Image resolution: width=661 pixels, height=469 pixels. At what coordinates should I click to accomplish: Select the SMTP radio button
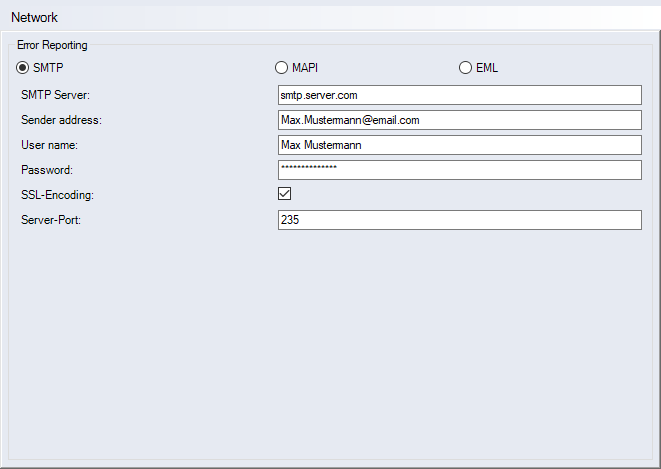24,68
